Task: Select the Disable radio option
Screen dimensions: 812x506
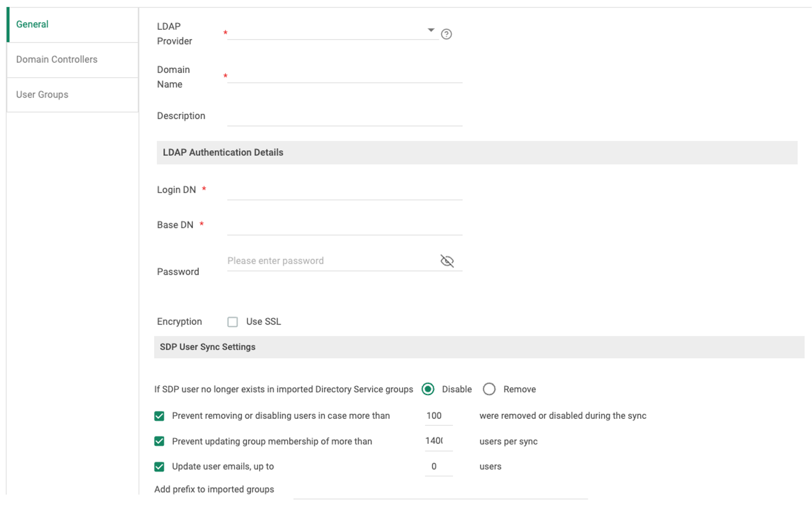Action: 428,389
